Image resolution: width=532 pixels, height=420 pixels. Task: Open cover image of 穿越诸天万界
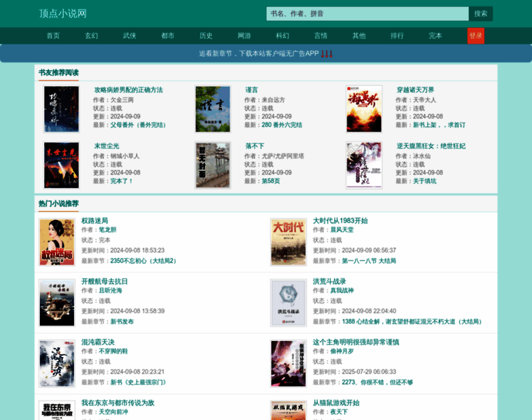tap(364, 109)
